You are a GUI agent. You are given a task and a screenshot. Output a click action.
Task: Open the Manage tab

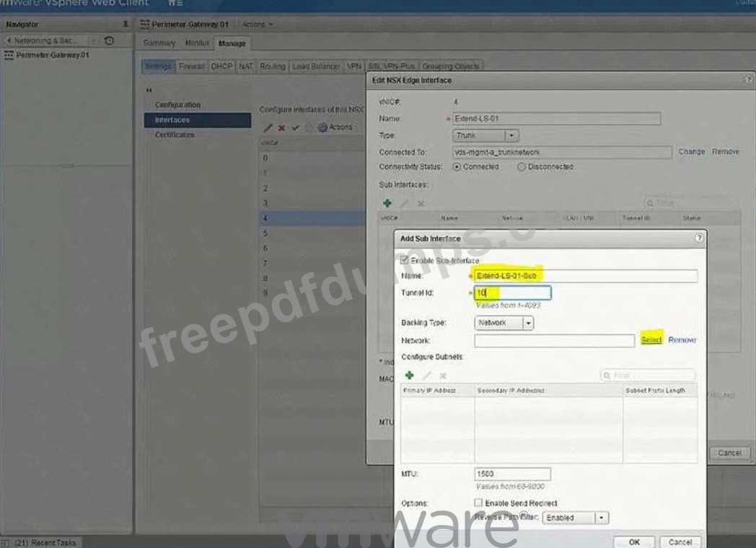[232, 43]
